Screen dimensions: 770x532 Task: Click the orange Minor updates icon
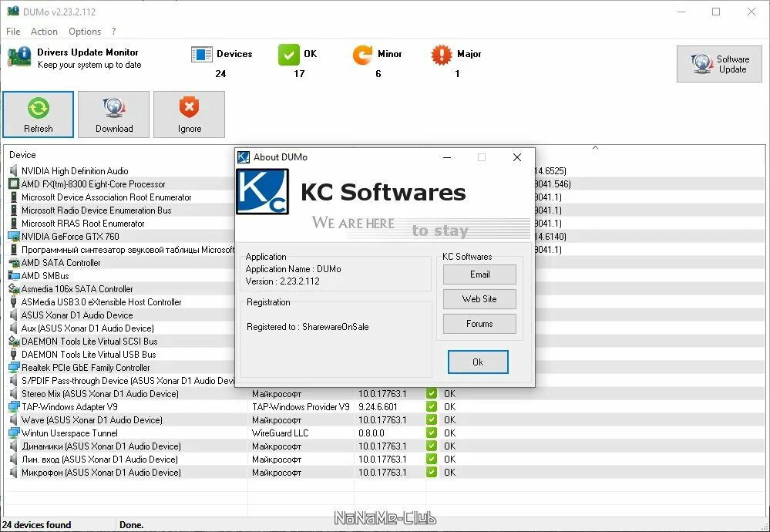(362, 55)
